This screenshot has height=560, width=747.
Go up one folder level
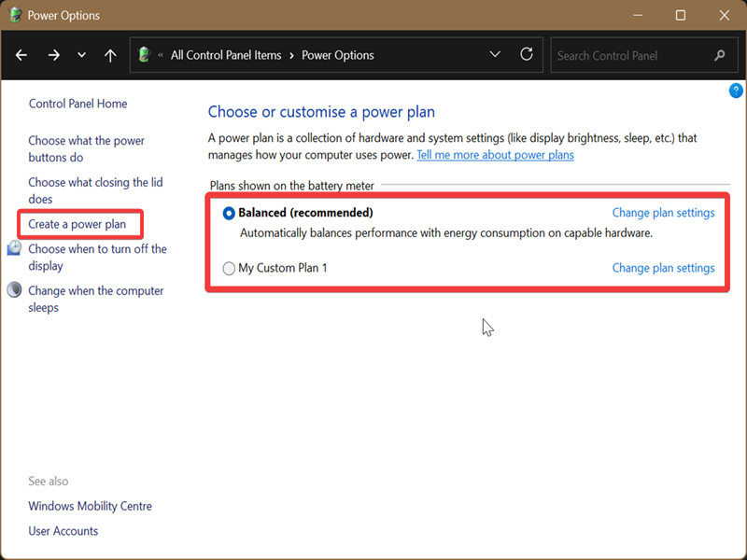tap(110, 55)
